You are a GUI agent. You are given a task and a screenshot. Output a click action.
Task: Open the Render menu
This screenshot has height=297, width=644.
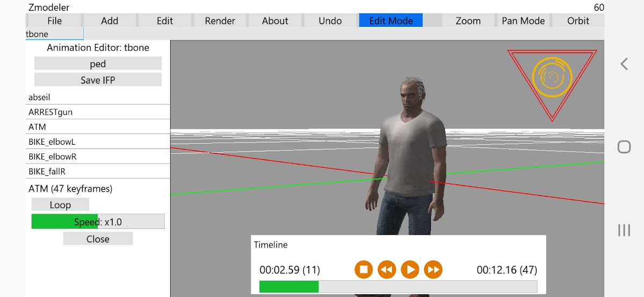(220, 21)
